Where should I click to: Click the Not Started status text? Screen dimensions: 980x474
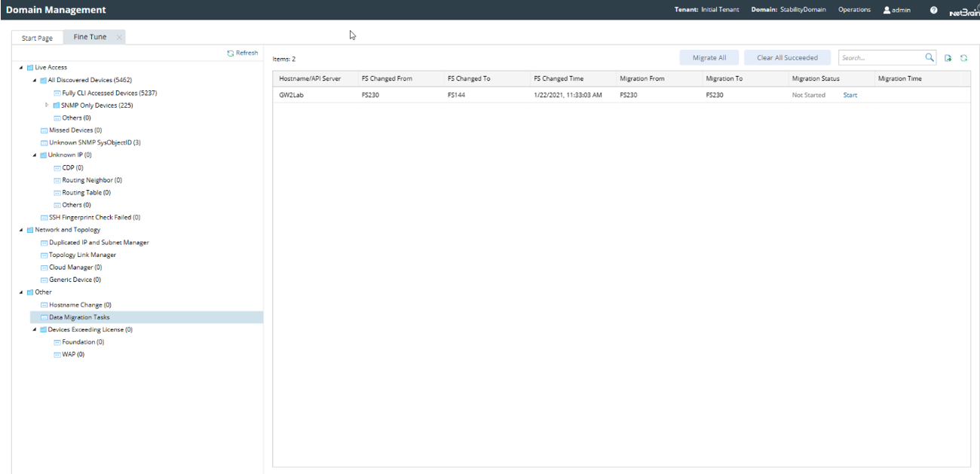click(808, 95)
